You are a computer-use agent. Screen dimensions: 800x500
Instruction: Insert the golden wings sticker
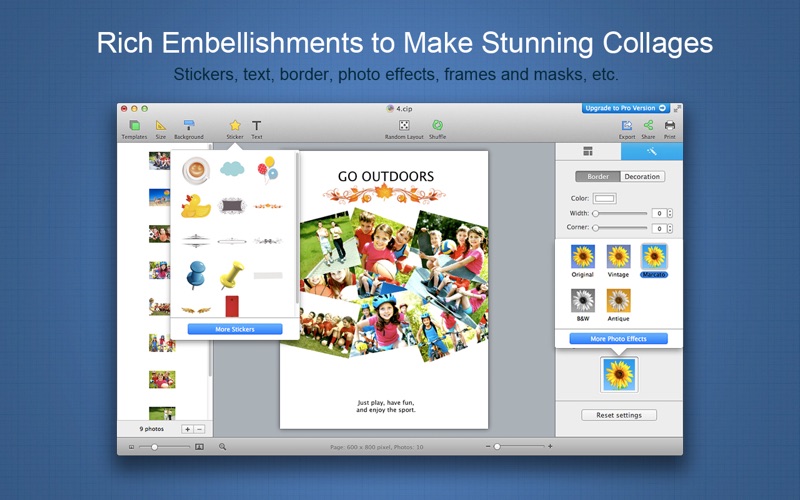tap(196, 310)
